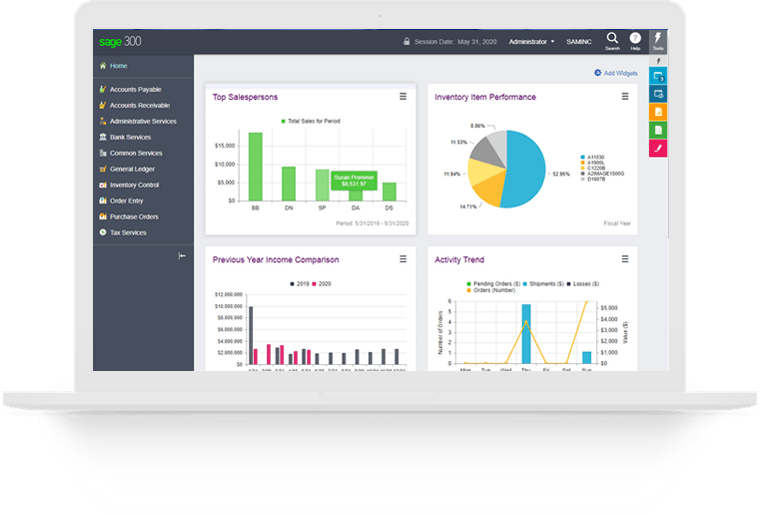The width and height of the screenshot is (760, 515).
Task: Open Inventory Item Performance widget menu
Action: pyautogui.click(x=625, y=96)
